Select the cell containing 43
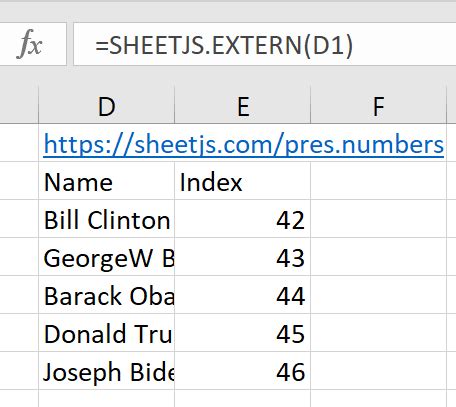The height and width of the screenshot is (407, 456). [243, 258]
